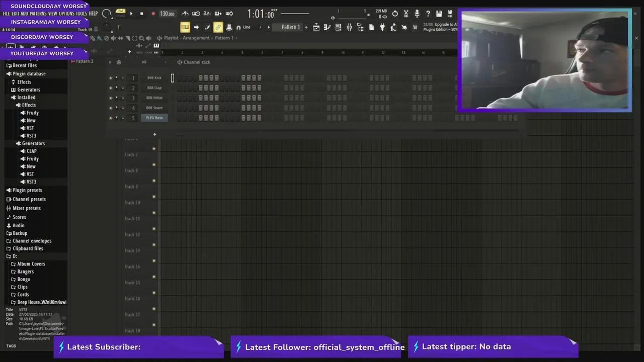Click the undo history icon

pos(395,14)
